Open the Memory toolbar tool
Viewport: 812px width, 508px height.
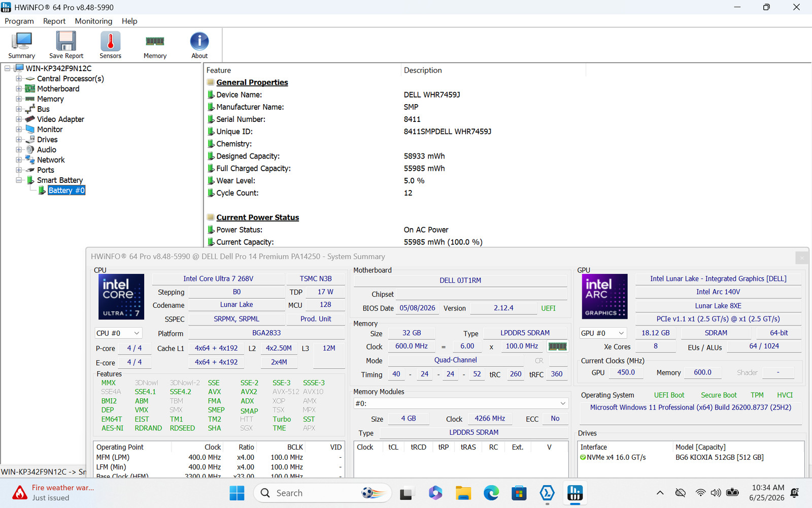[x=155, y=45]
